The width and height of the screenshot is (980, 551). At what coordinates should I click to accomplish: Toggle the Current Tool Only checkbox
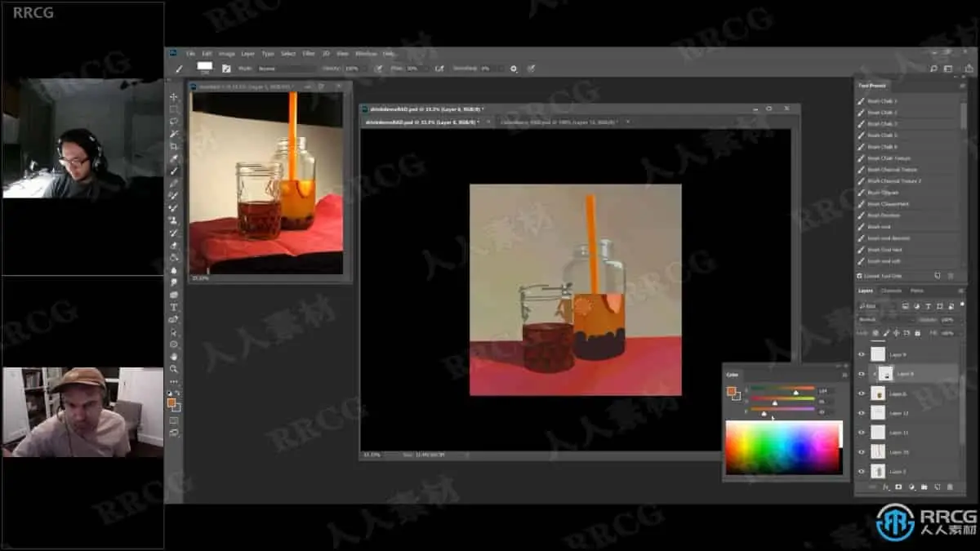click(860, 276)
